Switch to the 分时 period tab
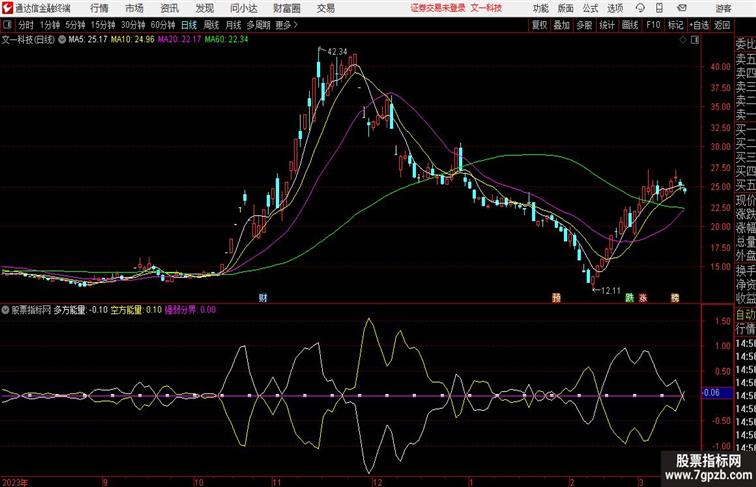756x487 pixels. 26,25
